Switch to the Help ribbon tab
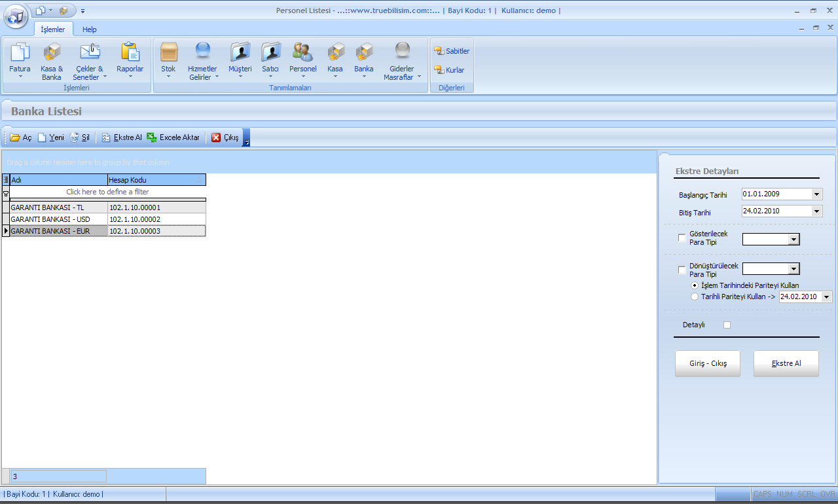 pos(90,29)
